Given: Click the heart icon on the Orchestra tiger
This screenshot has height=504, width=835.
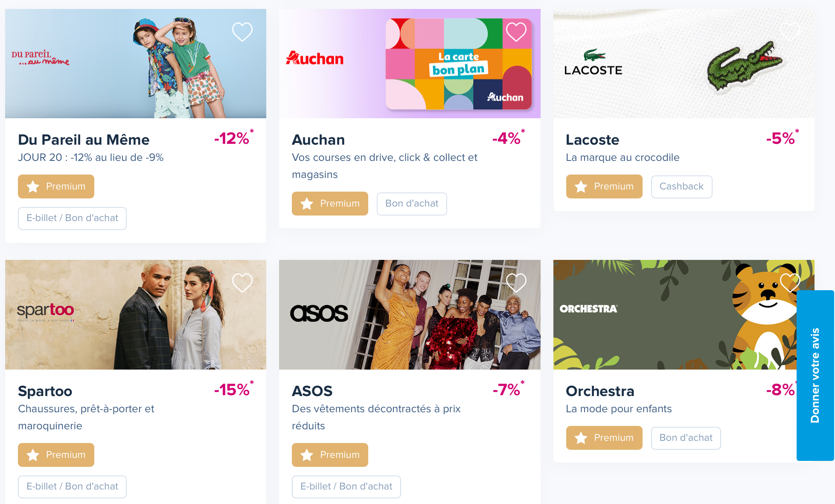Looking at the screenshot, I should [790, 283].
